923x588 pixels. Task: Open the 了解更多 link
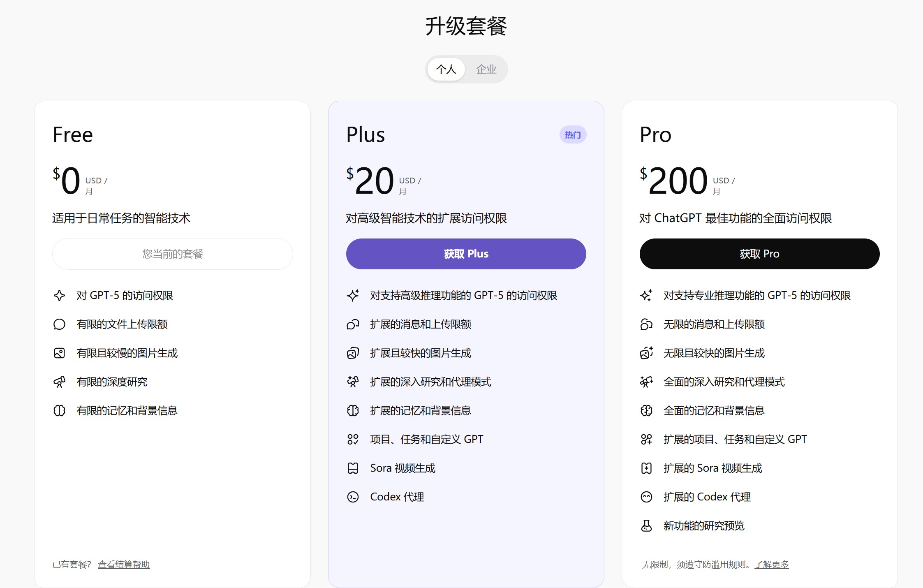pyautogui.click(x=772, y=564)
